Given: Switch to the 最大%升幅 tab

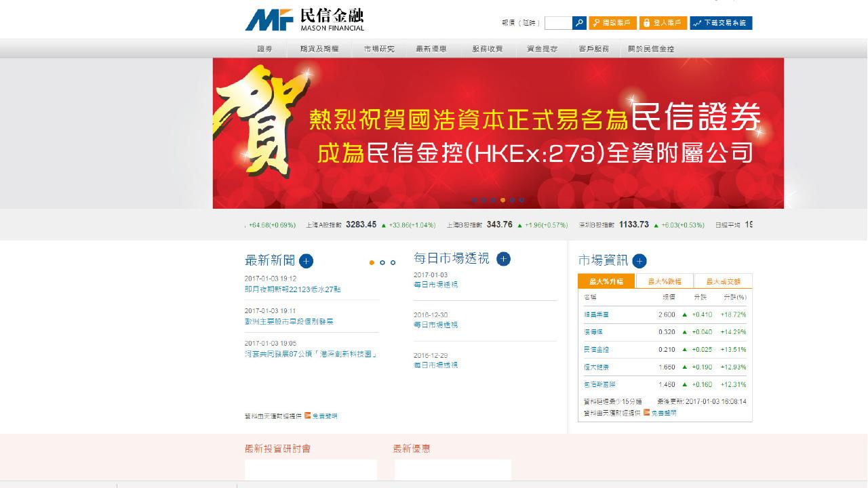Looking at the screenshot, I should (x=606, y=281).
